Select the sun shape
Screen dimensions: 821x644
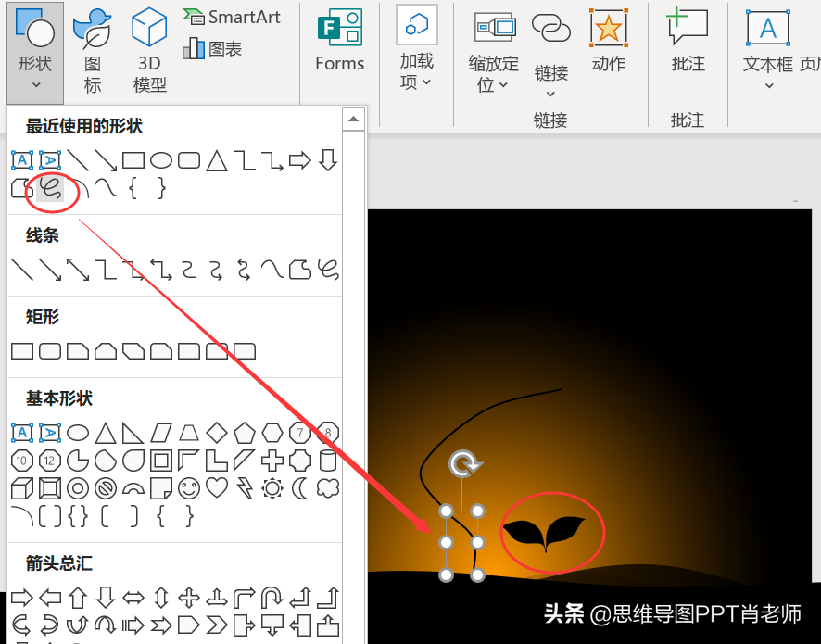[272, 488]
